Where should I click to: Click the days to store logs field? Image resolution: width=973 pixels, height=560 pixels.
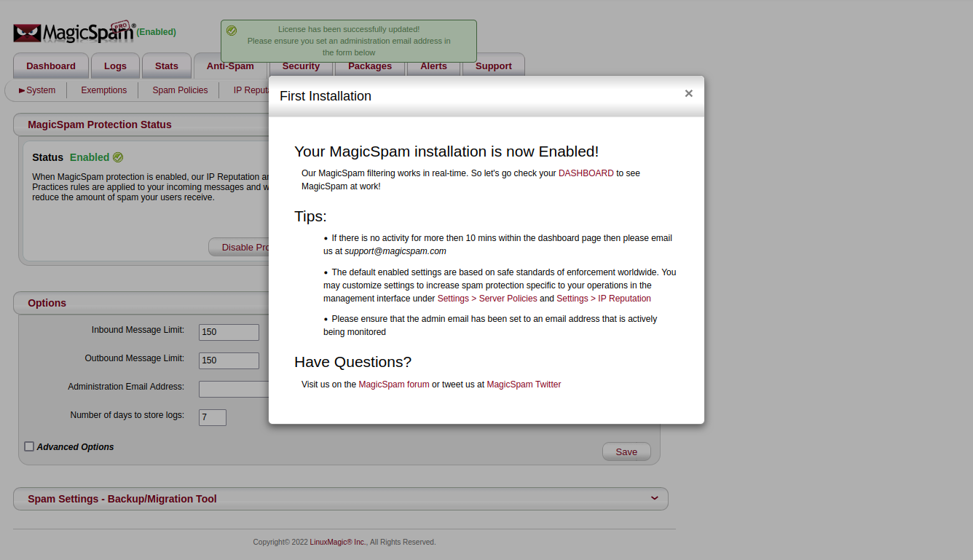click(x=213, y=417)
